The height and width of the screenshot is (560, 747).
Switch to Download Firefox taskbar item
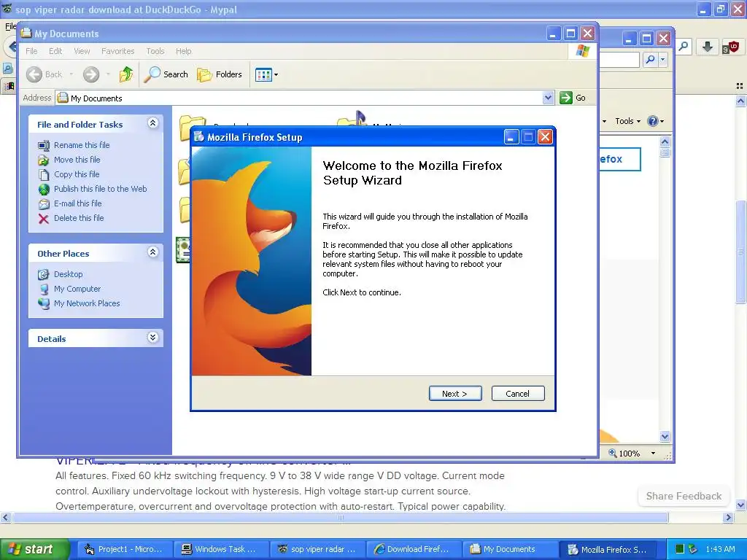(x=413, y=549)
